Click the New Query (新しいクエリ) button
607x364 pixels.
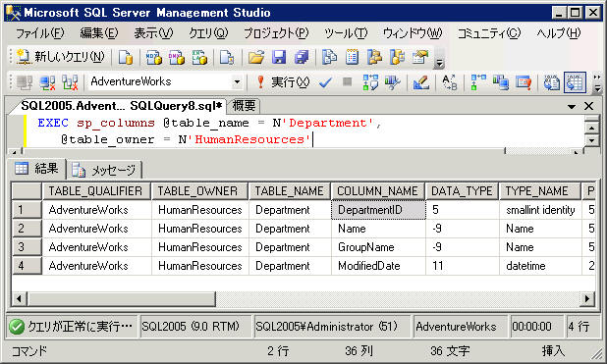[x=60, y=57]
